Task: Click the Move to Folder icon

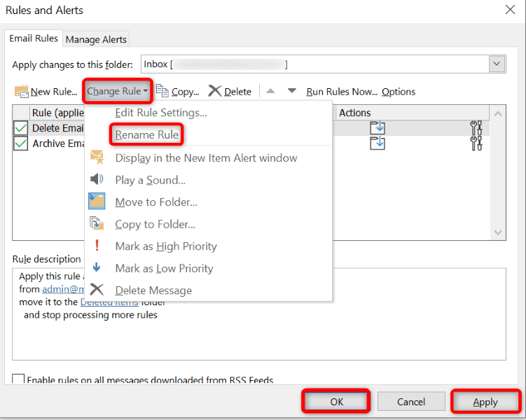Action: click(x=97, y=202)
